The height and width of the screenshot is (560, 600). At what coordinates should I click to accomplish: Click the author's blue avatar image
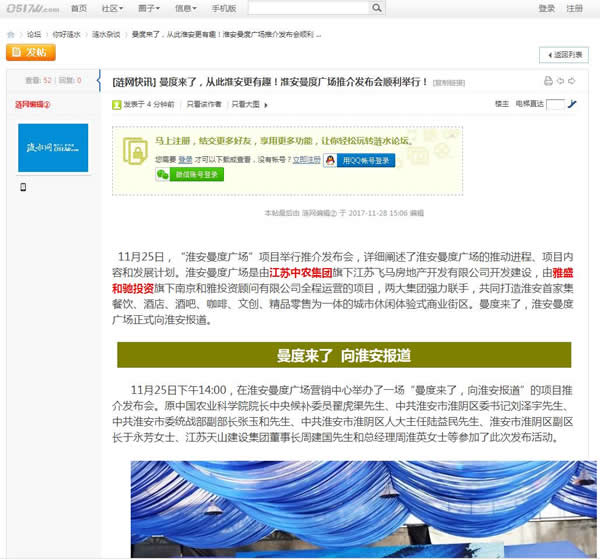(x=53, y=148)
